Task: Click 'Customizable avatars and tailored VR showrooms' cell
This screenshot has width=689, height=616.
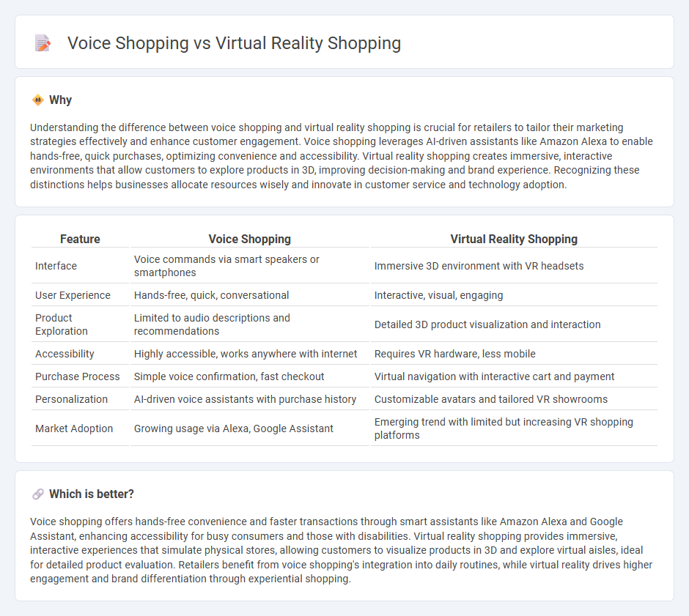Action: point(514,399)
